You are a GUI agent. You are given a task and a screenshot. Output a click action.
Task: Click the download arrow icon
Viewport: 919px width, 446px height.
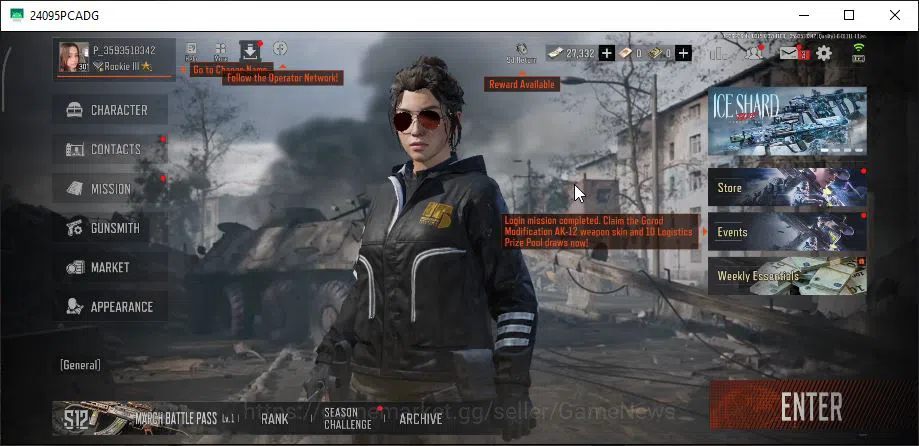(250, 52)
